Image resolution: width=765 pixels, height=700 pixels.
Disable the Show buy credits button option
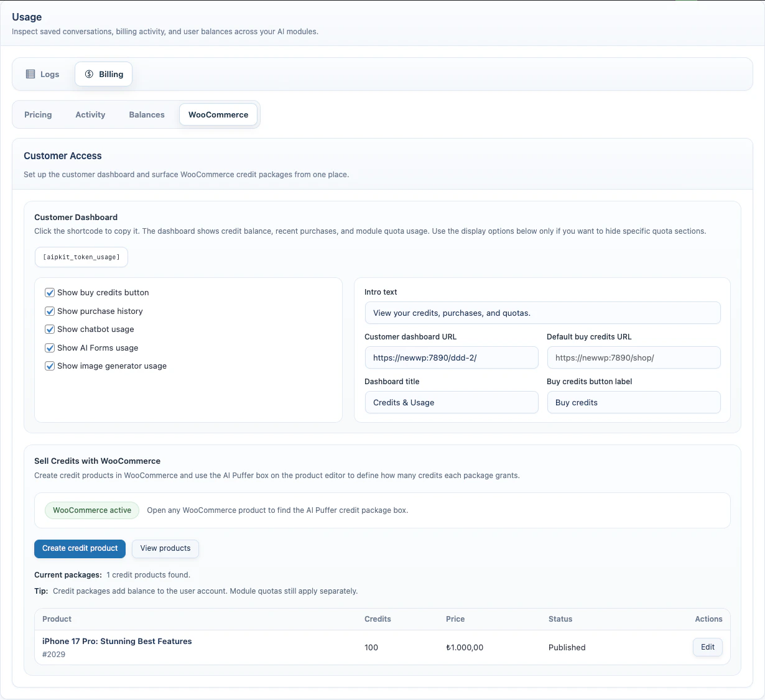(49, 292)
